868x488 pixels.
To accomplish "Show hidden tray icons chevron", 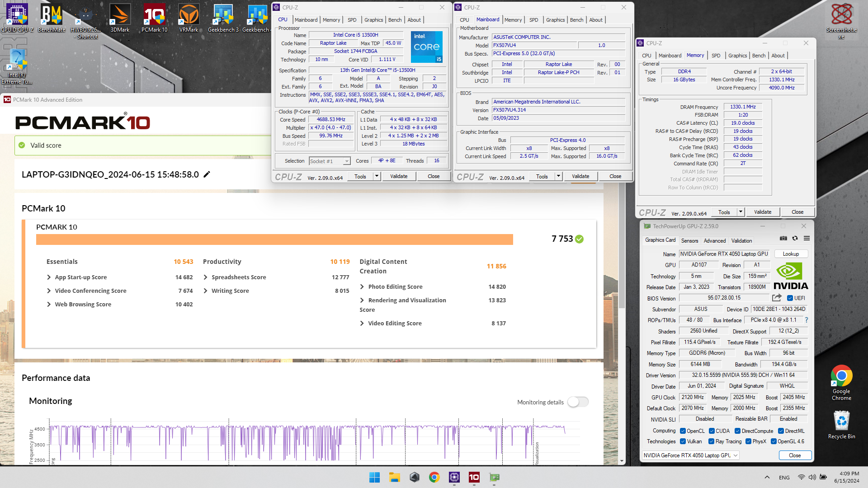I will (767, 477).
